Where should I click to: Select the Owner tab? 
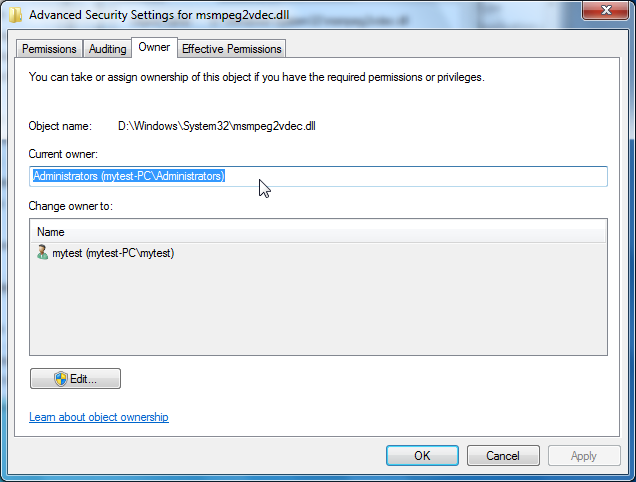point(154,47)
